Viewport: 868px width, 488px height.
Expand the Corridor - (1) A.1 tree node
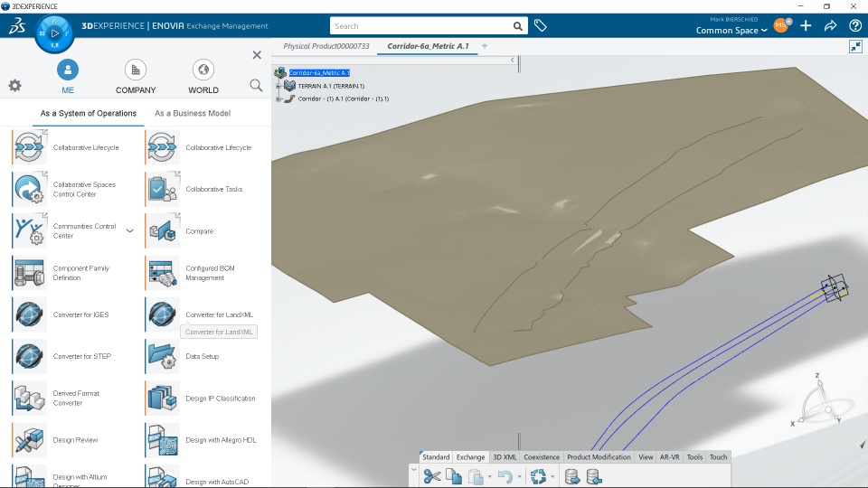278,99
